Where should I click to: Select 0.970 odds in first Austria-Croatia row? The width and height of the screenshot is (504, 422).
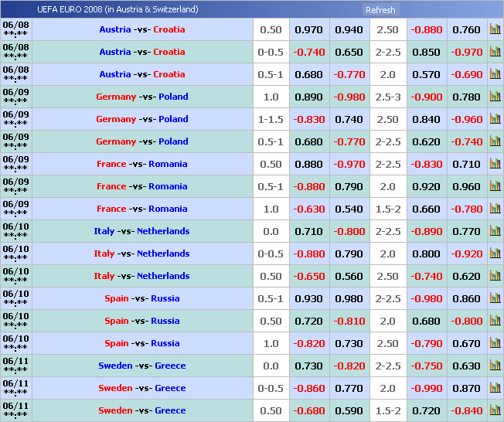pyautogui.click(x=308, y=30)
